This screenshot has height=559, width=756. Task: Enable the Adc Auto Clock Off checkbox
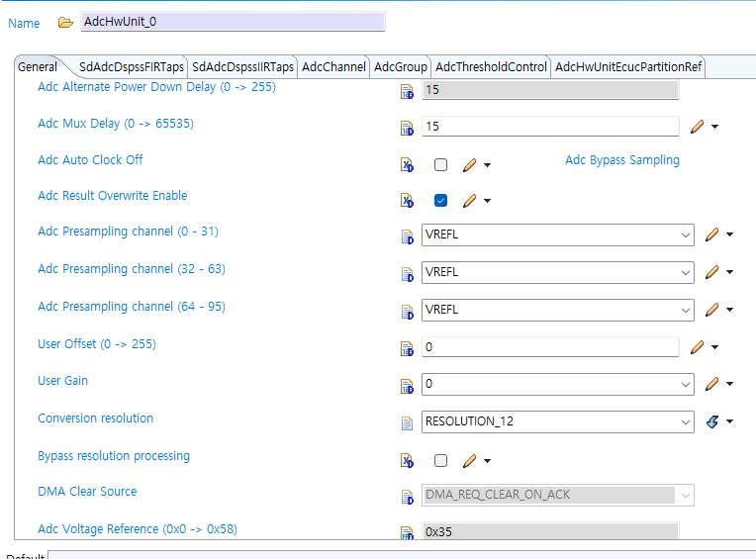440,165
